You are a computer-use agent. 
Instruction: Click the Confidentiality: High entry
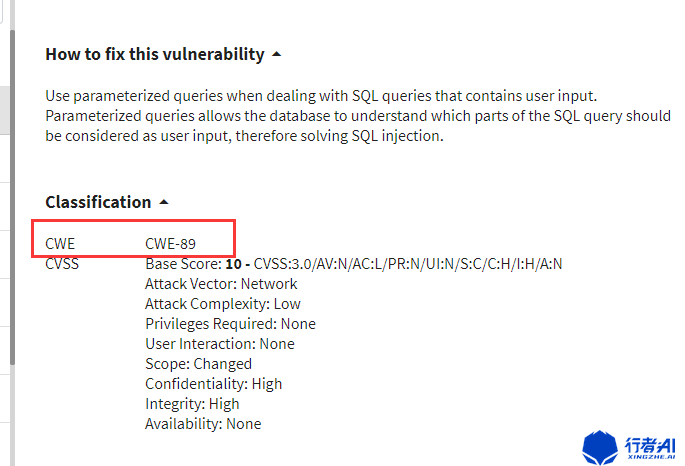point(213,384)
